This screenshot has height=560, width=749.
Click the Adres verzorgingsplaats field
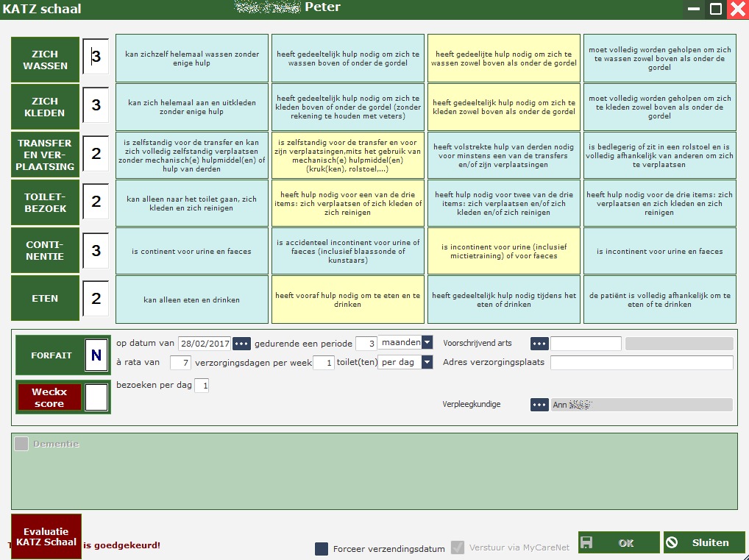point(642,363)
